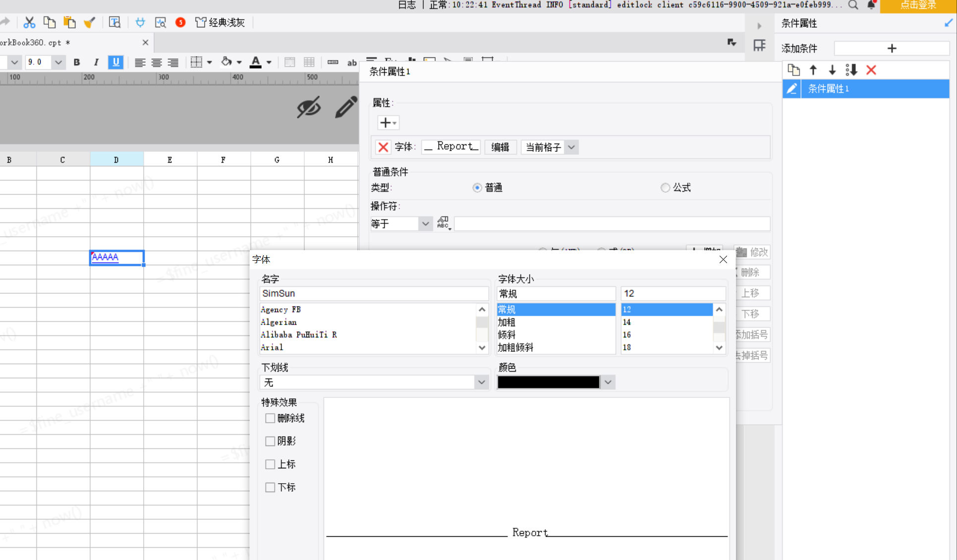Click the 添加条件 plus button
This screenshot has width=957, height=560.
click(892, 49)
